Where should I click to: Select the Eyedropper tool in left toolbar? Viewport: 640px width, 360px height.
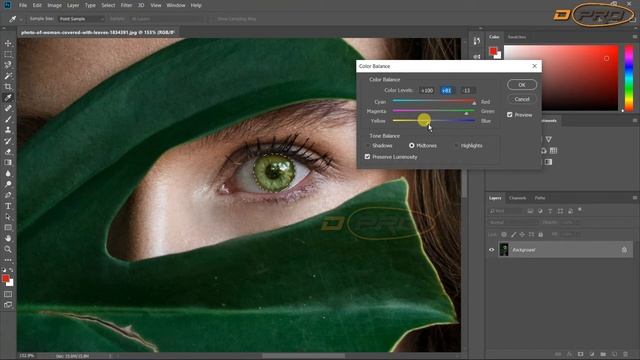coord(8,98)
